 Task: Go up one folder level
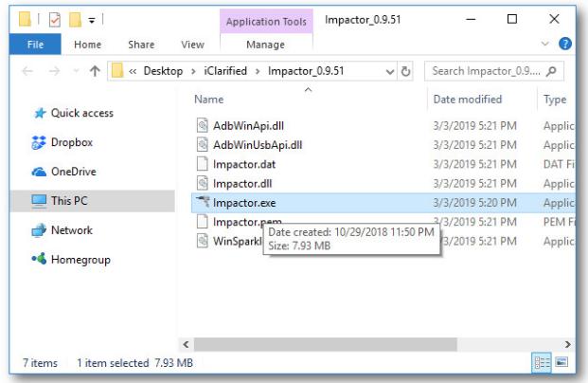[x=95, y=70]
